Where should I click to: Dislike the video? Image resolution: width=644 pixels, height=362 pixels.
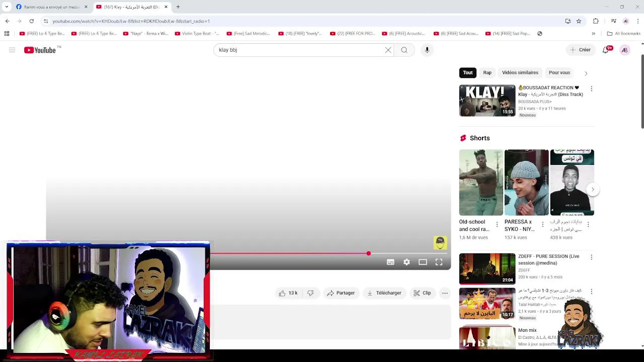coord(310,293)
